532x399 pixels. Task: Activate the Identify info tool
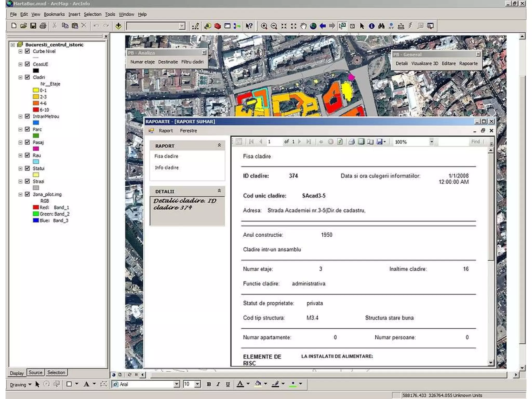click(371, 26)
